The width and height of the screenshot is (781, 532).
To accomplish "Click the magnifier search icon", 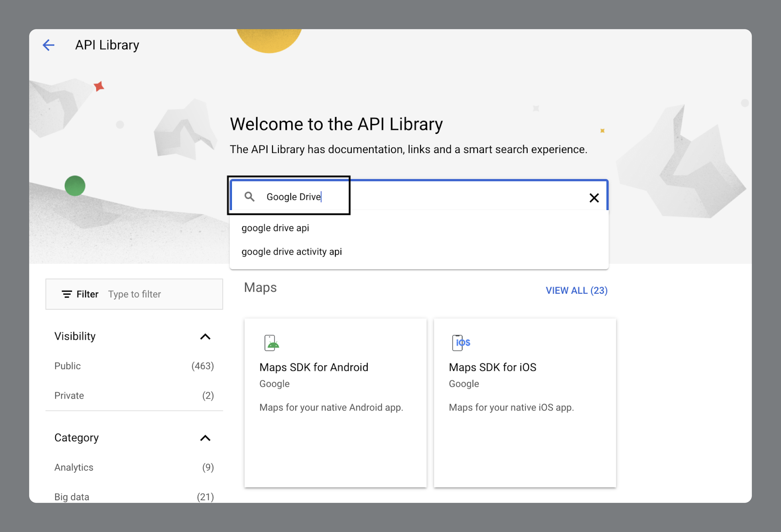I will 249,197.
